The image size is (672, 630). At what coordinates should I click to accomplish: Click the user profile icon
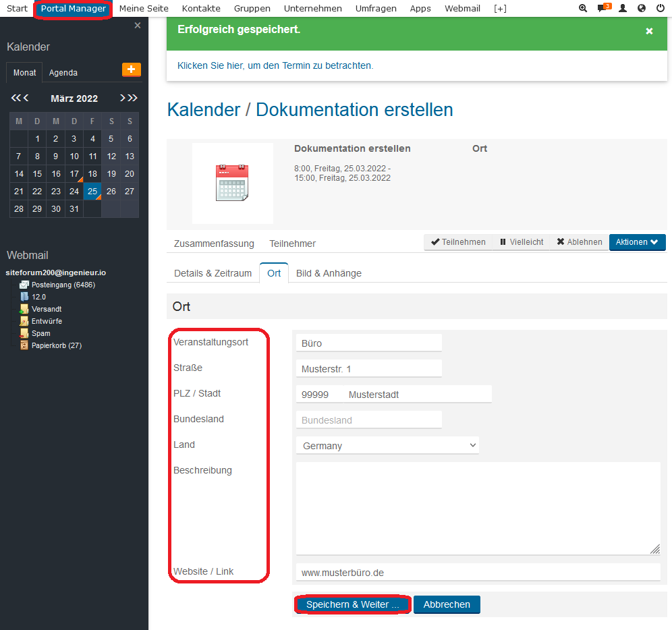point(623,9)
